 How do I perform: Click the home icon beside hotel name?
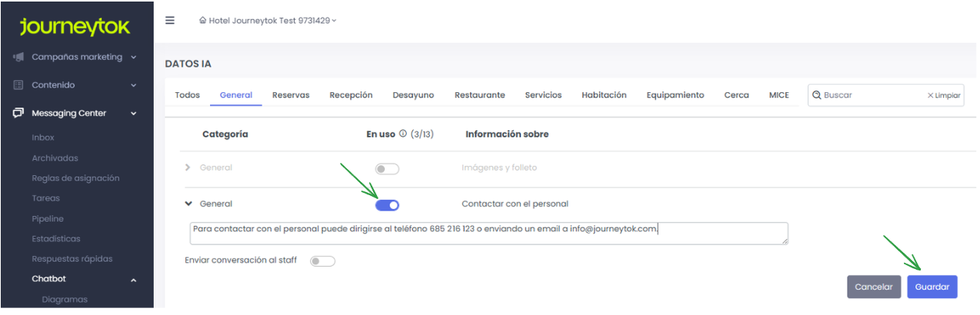202,21
